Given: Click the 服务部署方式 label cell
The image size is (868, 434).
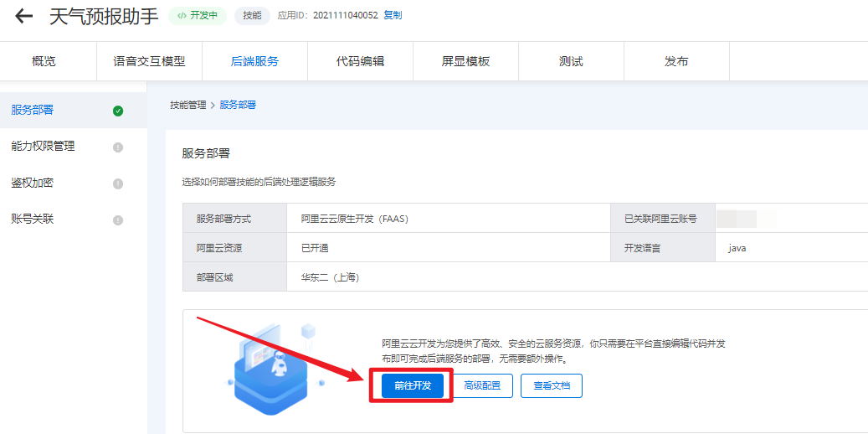Looking at the screenshot, I should [x=234, y=219].
